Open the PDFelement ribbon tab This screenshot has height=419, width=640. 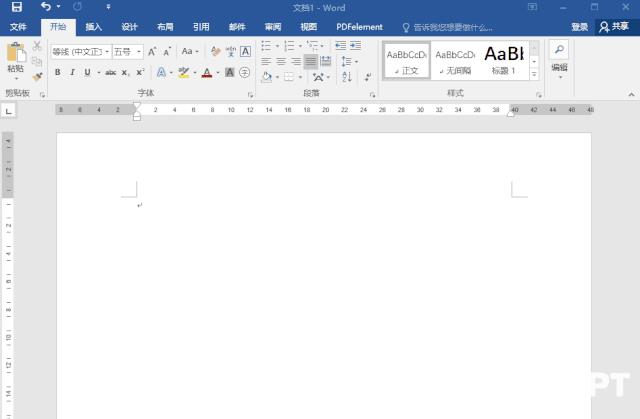(359, 27)
